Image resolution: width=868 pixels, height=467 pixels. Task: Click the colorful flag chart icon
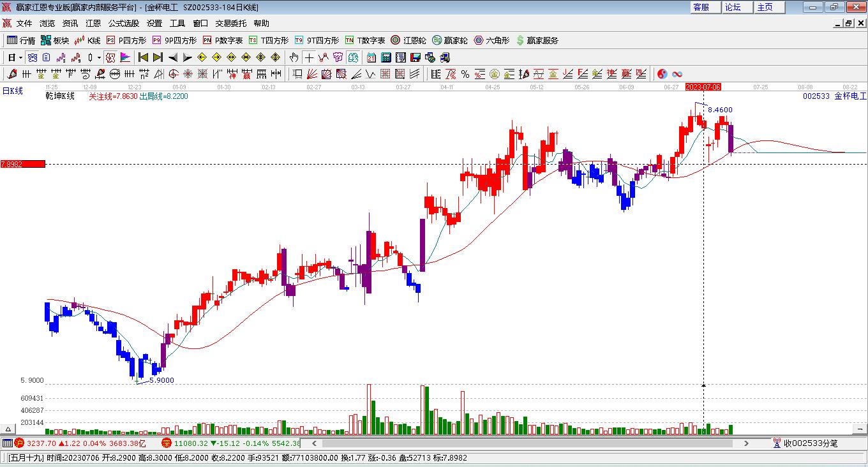pyautogui.click(x=126, y=57)
